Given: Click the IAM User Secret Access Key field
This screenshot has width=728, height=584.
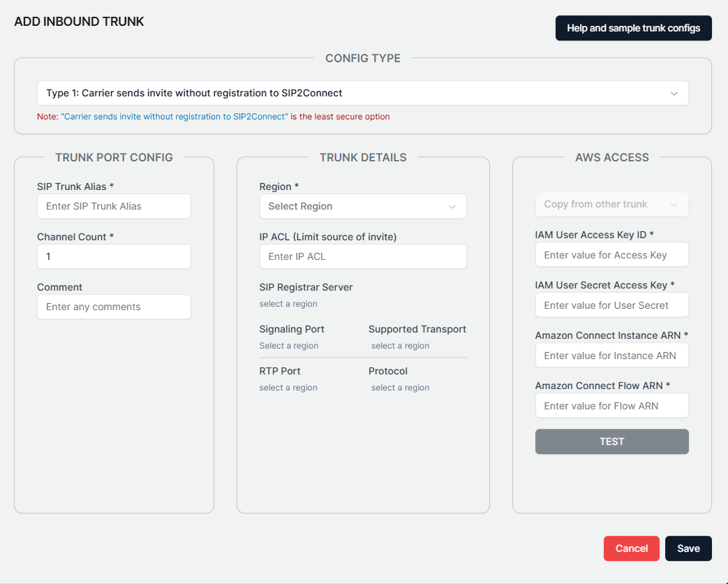Looking at the screenshot, I should [x=612, y=305].
